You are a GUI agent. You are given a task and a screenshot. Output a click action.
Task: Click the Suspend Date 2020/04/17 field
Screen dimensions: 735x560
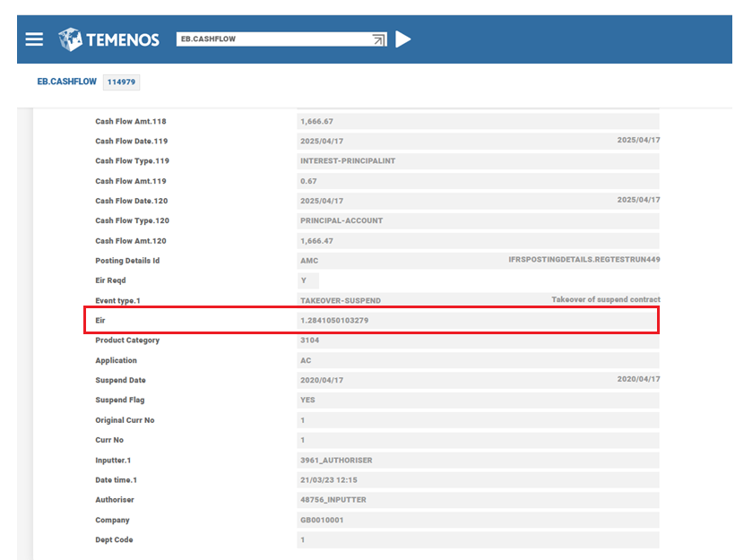click(x=322, y=381)
